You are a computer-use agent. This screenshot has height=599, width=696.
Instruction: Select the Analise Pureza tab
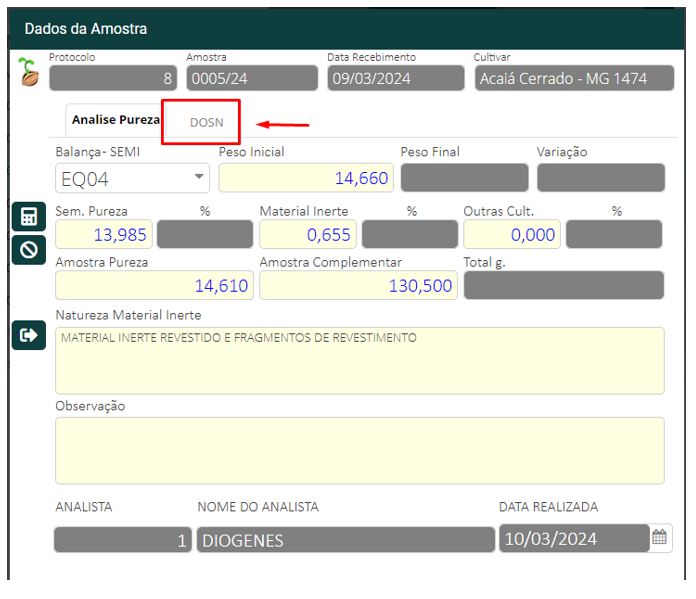point(115,120)
